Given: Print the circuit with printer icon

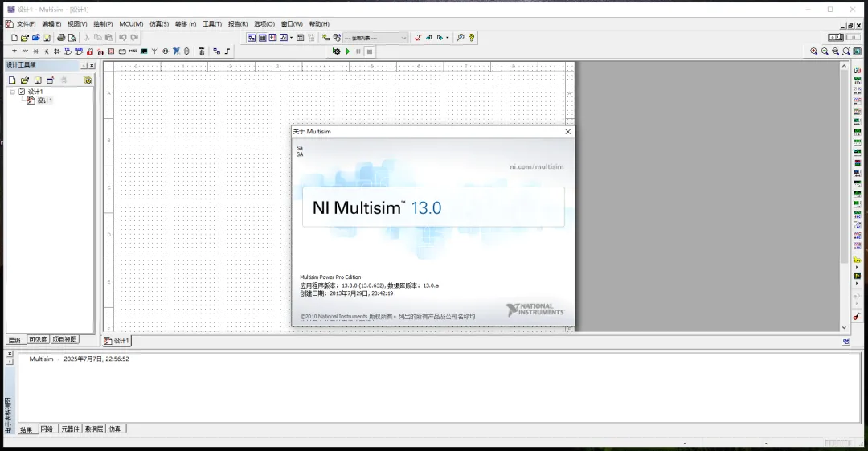Looking at the screenshot, I should click(61, 38).
